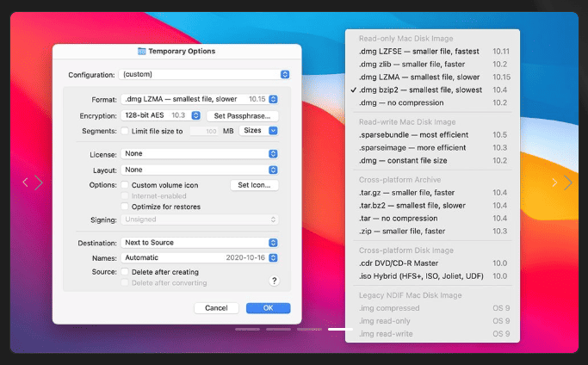588x365 pixels.
Task: Select .dmg zlib format menu item
Action: coord(432,65)
